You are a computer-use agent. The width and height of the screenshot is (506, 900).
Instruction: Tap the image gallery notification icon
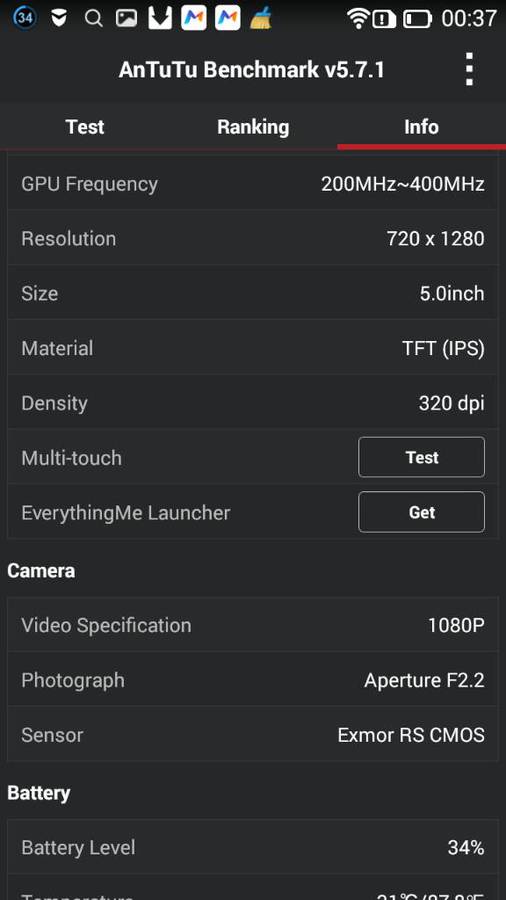pos(126,18)
